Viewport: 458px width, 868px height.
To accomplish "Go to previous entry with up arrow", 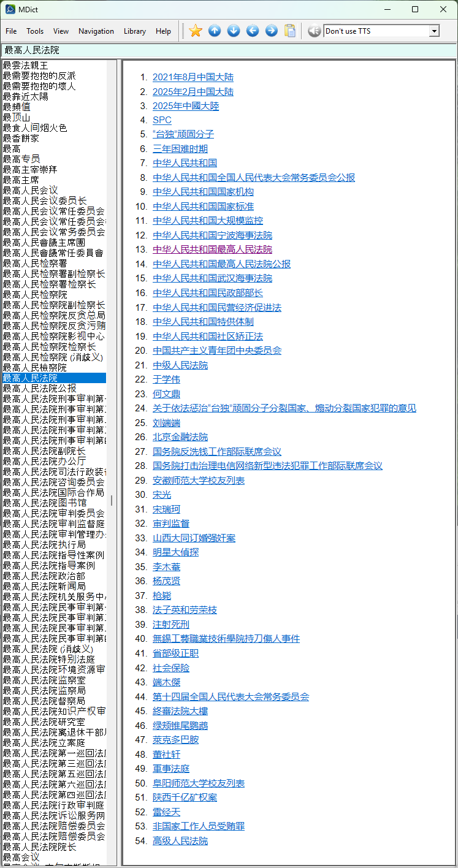I will [x=215, y=31].
